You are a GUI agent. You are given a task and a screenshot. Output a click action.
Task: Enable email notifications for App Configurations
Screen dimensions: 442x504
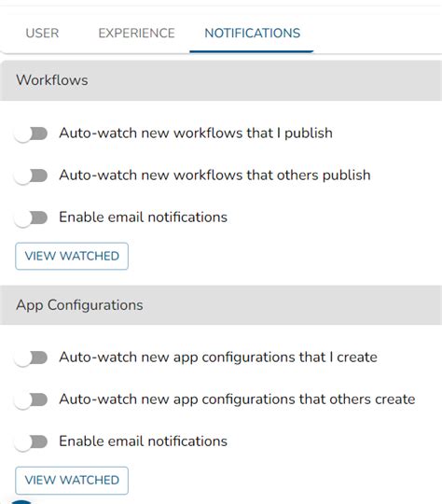[31, 441]
